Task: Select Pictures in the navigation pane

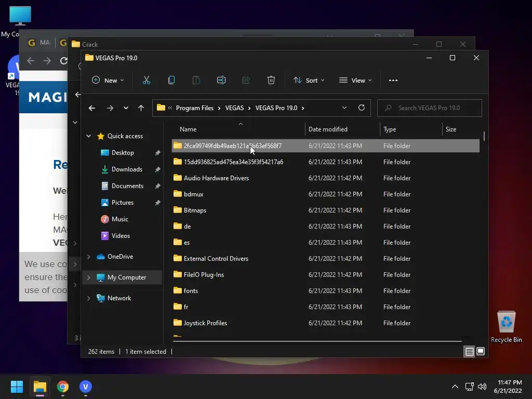Action: point(123,203)
